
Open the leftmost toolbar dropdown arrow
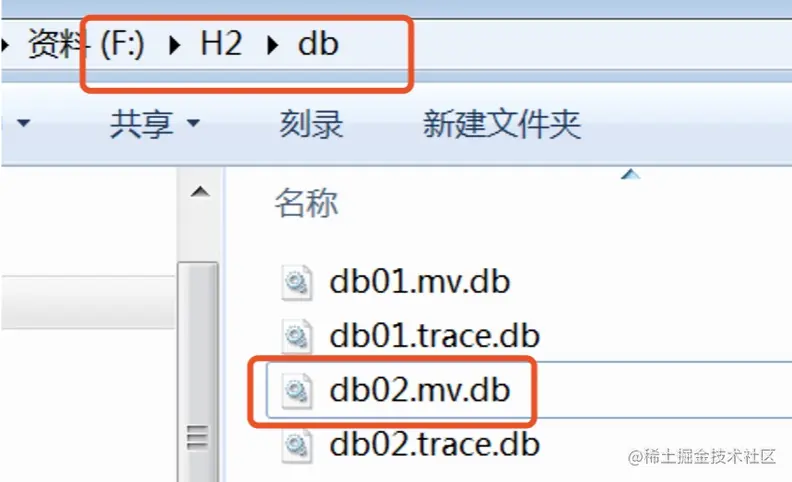pos(23,123)
